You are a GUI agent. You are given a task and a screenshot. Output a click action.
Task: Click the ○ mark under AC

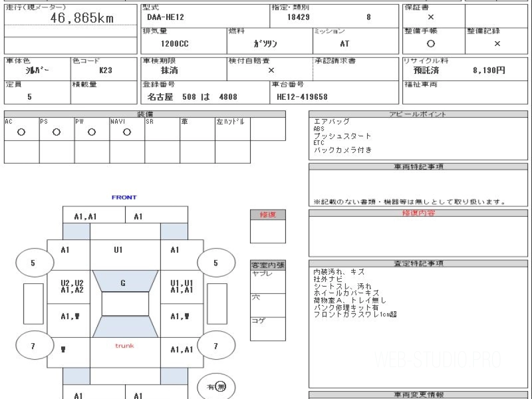tap(21, 132)
